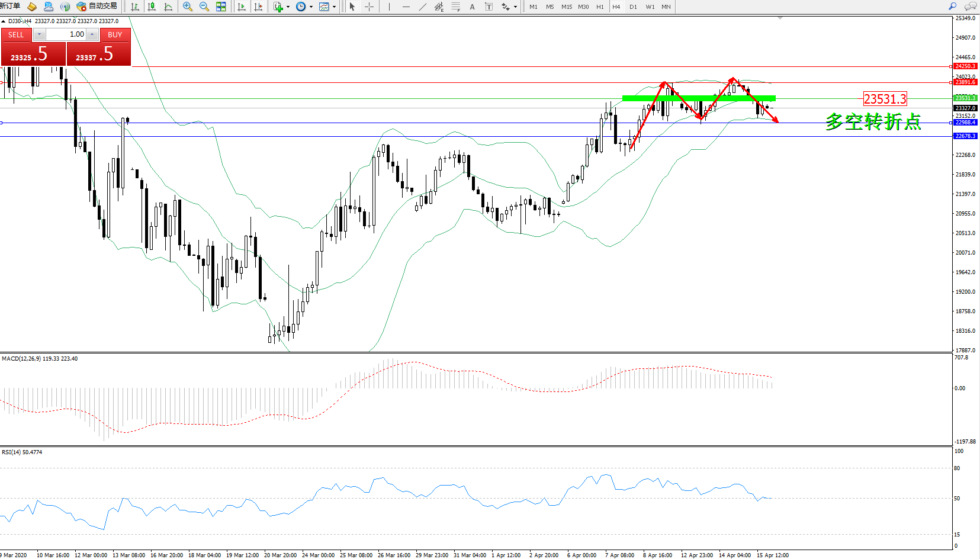Toggle the auto scroll chart button
This screenshot has height=559, width=980.
pyautogui.click(x=242, y=7)
